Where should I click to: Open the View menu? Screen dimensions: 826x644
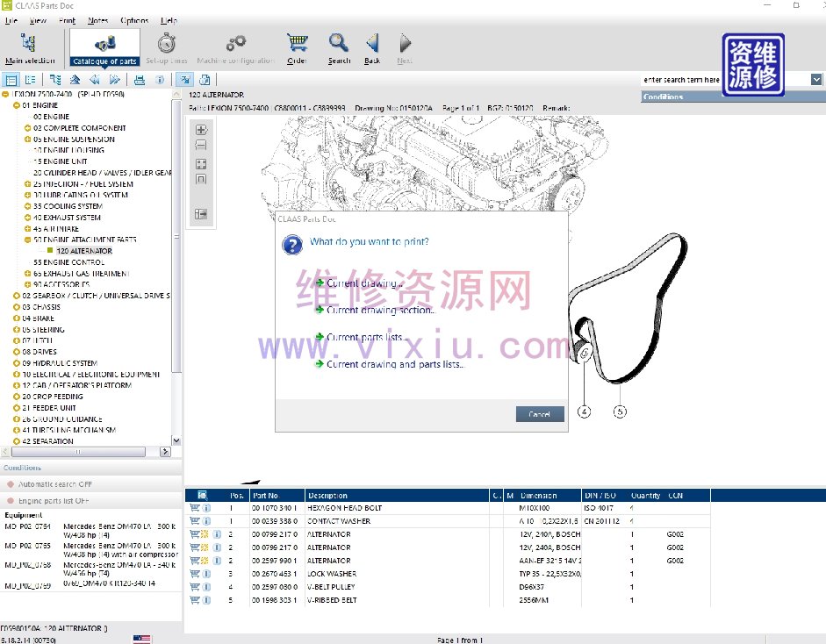(x=38, y=20)
